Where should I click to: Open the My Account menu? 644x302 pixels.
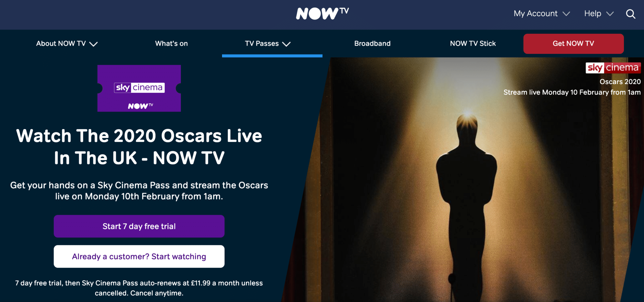[x=541, y=14]
